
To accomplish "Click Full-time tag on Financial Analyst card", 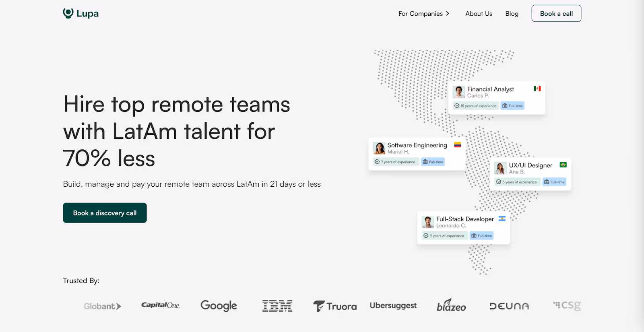I will pyautogui.click(x=512, y=106).
